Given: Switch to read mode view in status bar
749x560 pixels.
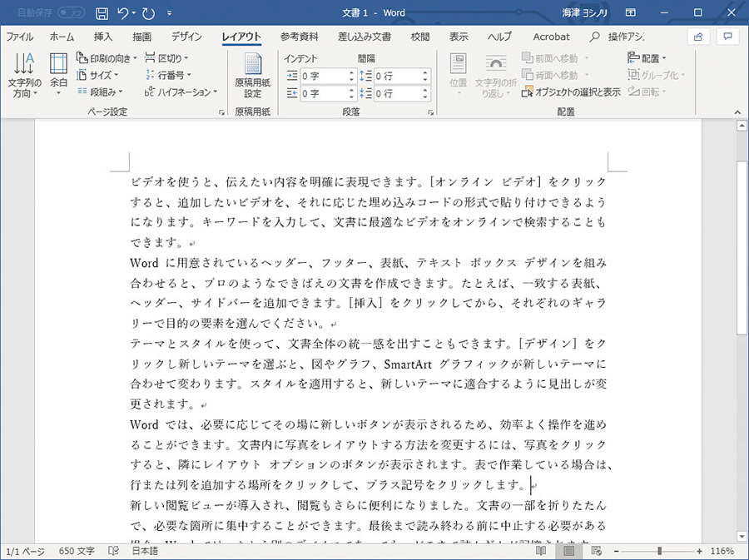Looking at the screenshot, I should [x=541, y=551].
